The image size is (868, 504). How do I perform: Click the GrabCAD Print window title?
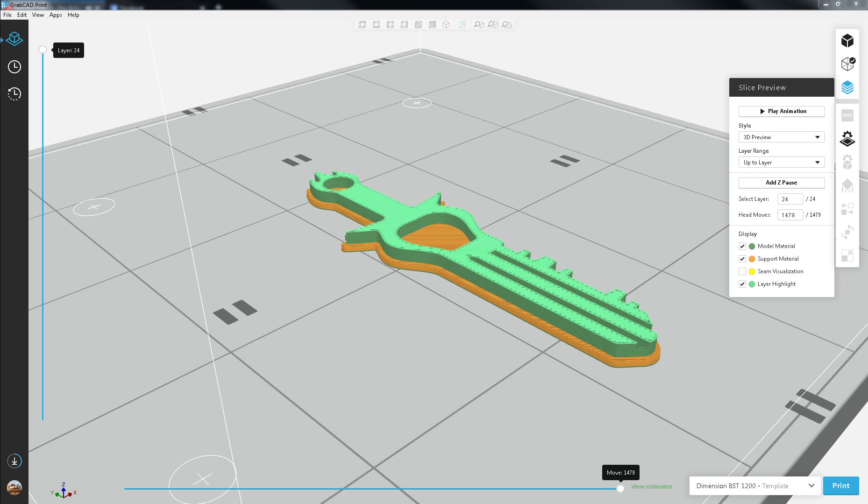click(x=28, y=5)
